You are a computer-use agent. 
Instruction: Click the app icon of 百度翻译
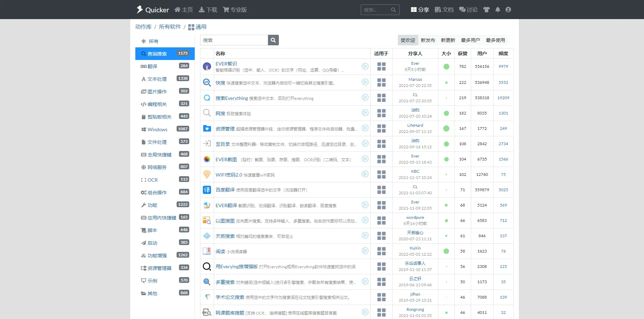pos(207,190)
